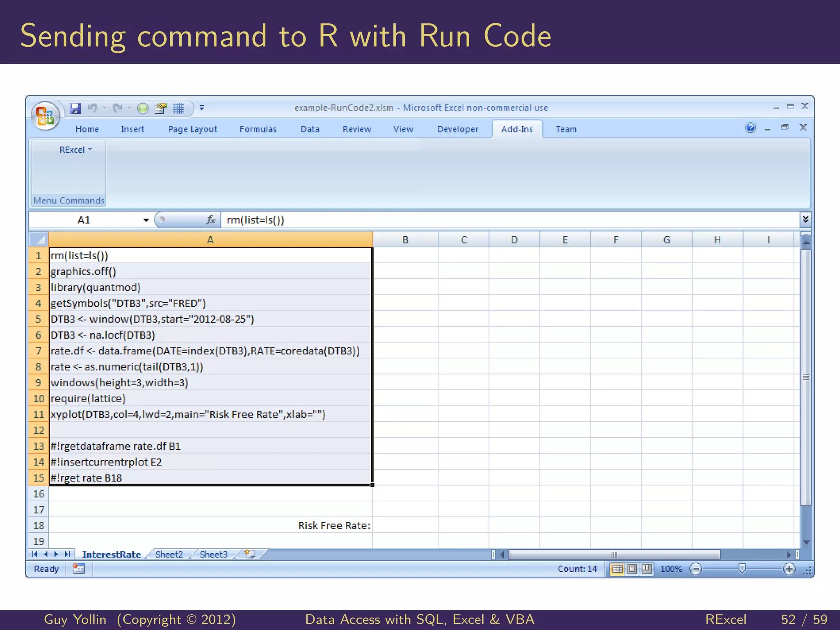
Task: Click the green circle quick access icon
Action: point(143,108)
